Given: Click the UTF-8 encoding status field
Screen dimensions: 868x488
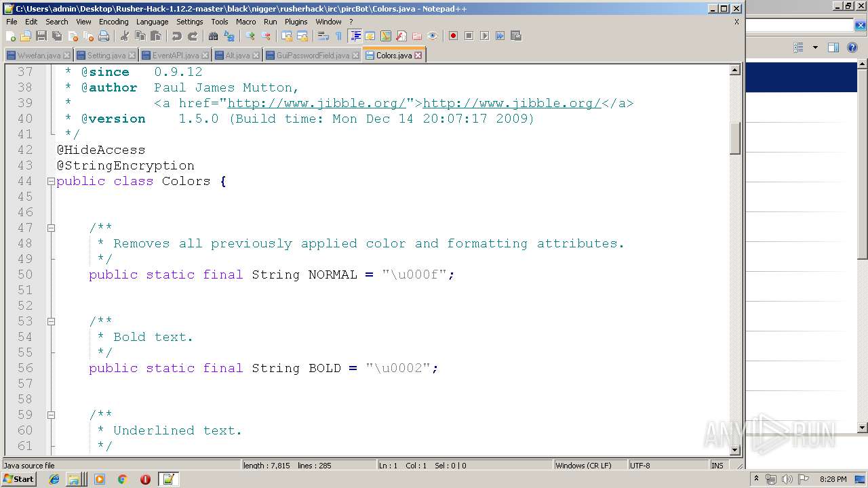Looking at the screenshot, I should [x=667, y=466].
